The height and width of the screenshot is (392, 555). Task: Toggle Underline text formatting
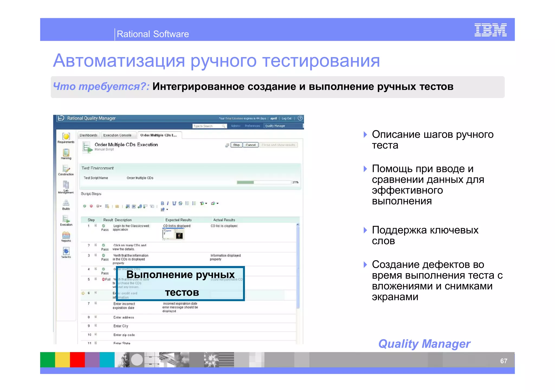click(x=174, y=203)
